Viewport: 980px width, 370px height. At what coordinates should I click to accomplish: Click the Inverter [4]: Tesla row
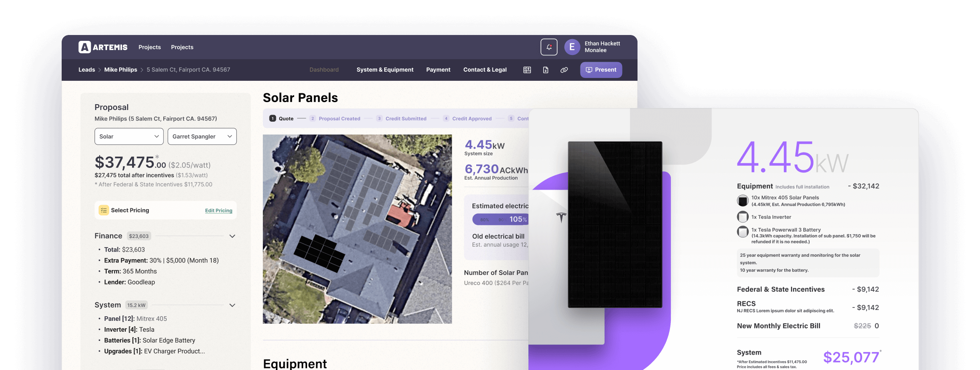tap(129, 330)
